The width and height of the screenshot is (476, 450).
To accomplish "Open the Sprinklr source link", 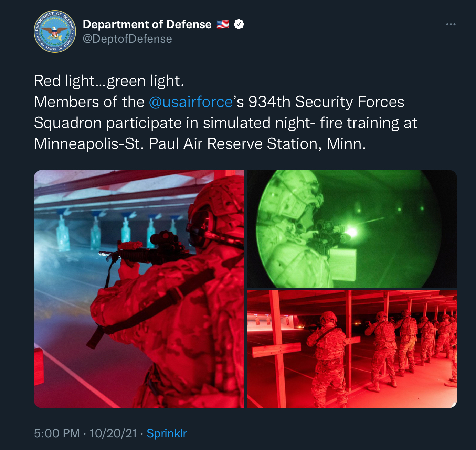I will [167, 433].
